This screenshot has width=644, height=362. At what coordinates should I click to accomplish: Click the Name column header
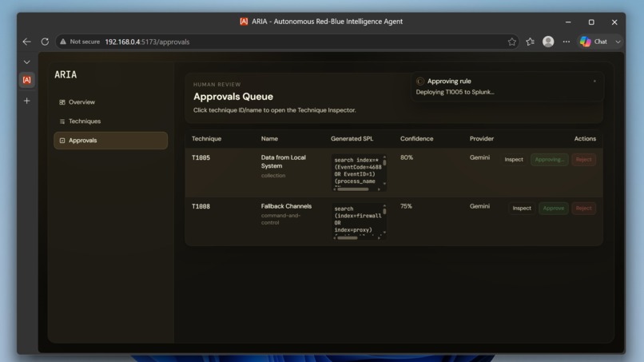coord(269,138)
